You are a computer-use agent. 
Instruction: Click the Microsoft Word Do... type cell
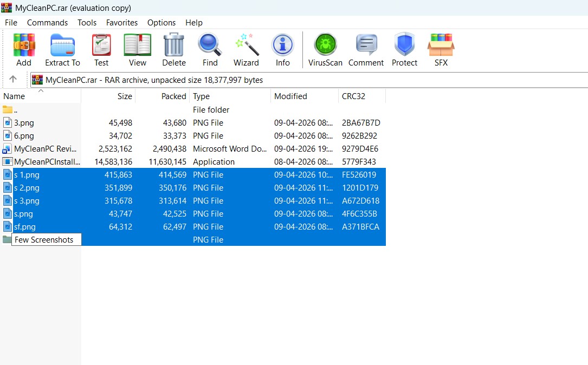pos(229,149)
